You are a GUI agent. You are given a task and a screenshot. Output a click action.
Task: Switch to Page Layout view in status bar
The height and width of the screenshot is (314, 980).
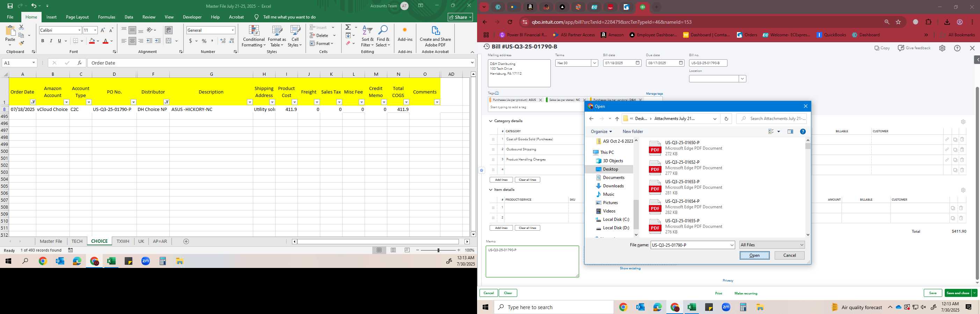pos(393,250)
